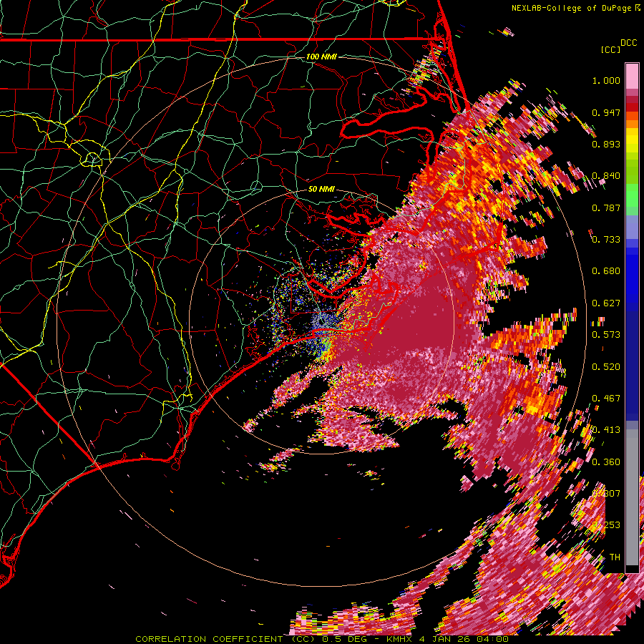The width and height of the screenshot is (644, 644).
Task: Select the 1.000 legend value
Action: point(606,80)
